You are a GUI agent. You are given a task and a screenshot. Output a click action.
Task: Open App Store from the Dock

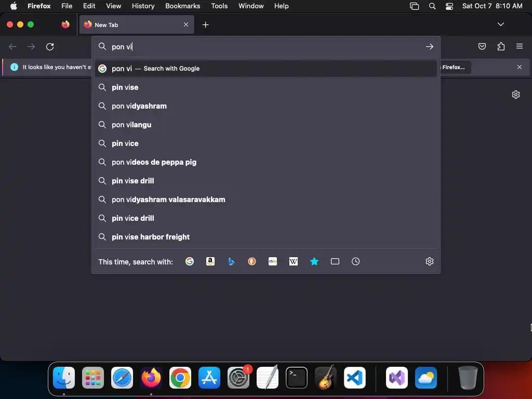click(x=209, y=377)
